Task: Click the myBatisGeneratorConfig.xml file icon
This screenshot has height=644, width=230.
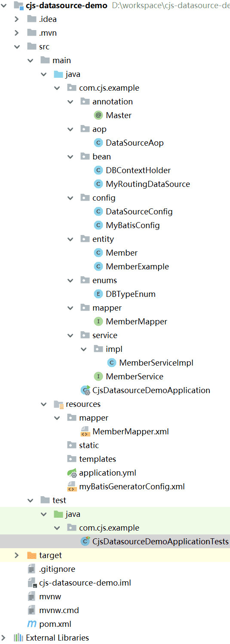Action: coord(72,486)
